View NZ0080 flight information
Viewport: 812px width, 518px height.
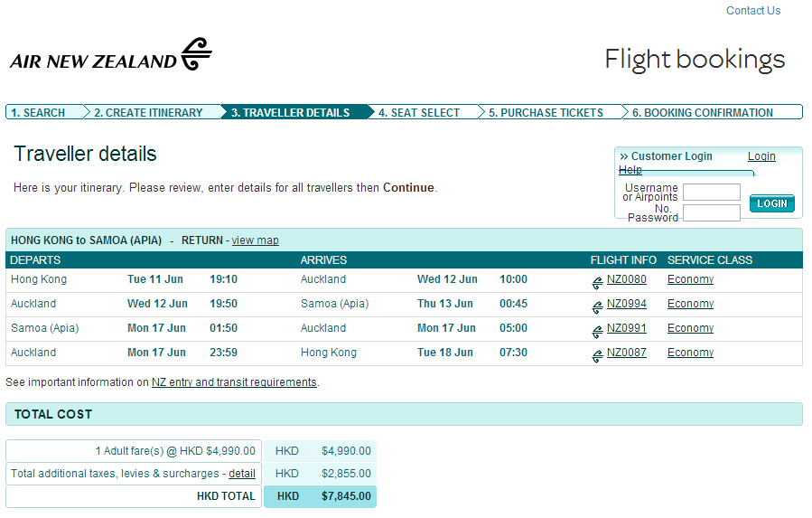(x=626, y=279)
